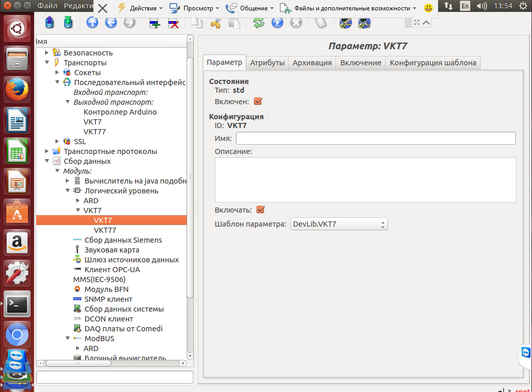Expand the 'Транспортные протоколы' node
Image resolution: width=532 pixels, height=392 pixels.
pyautogui.click(x=47, y=151)
